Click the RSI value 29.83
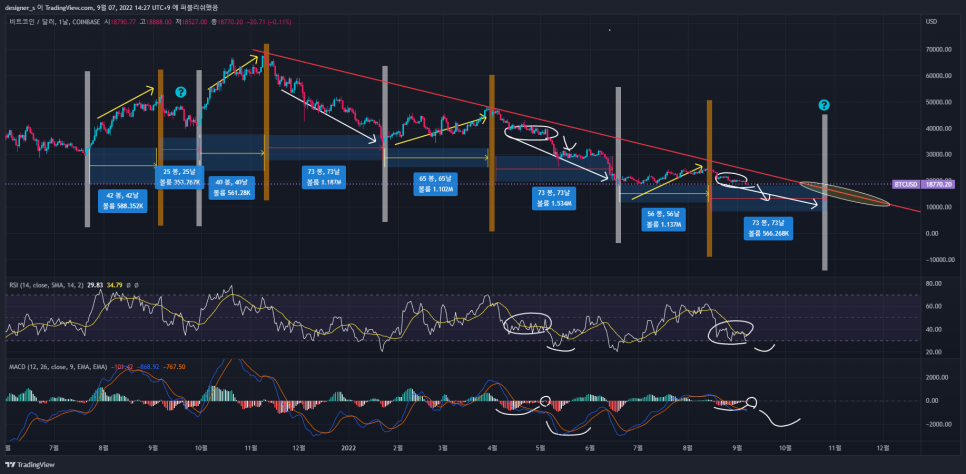966x474 pixels. (x=96, y=285)
